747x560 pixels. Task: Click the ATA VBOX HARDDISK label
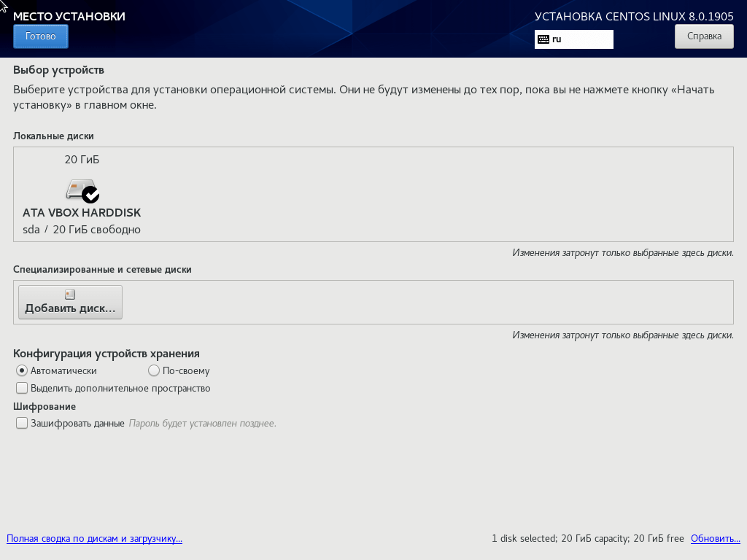coord(82,213)
